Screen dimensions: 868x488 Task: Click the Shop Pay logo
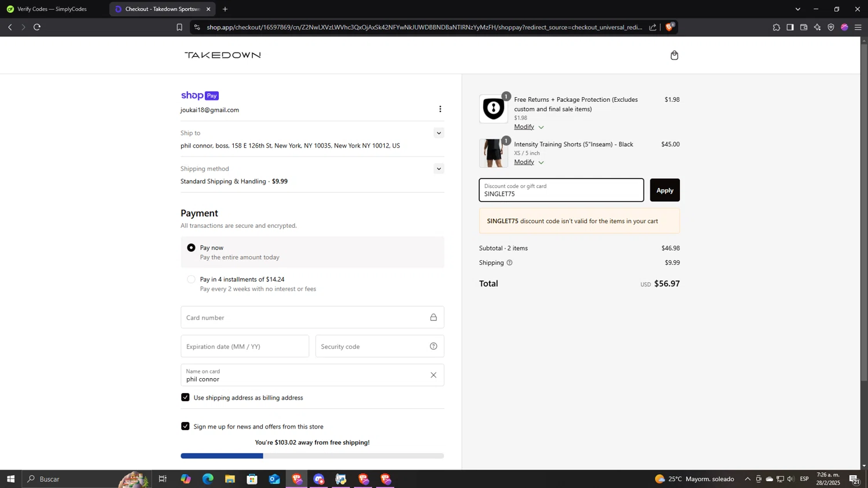point(200,95)
